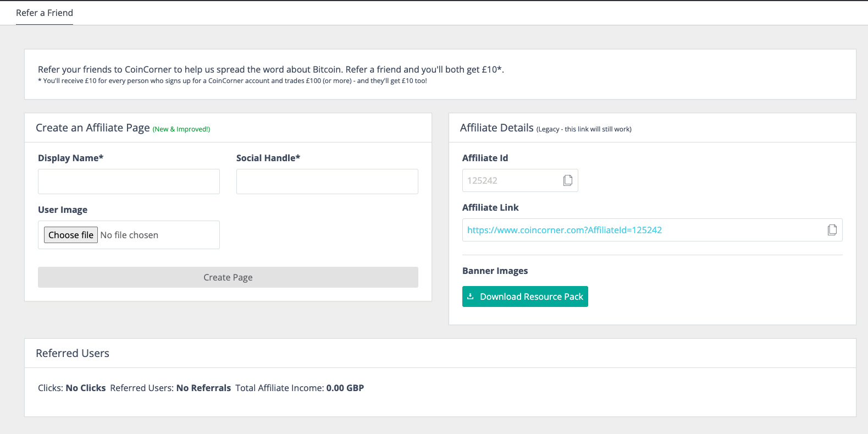The image size is (868, 434).
Task: Click the "Banner Images" label
Action: point(495,271)
